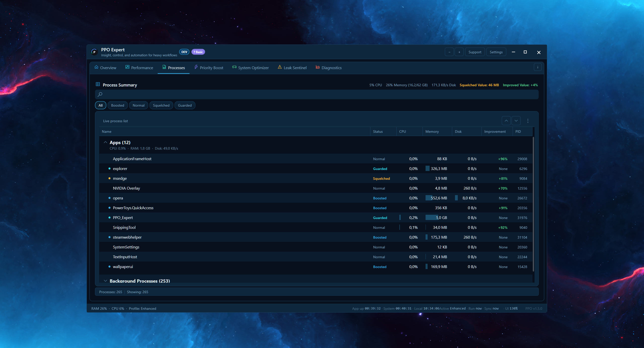Sort by the Name column header

click(x=235, y=132)
